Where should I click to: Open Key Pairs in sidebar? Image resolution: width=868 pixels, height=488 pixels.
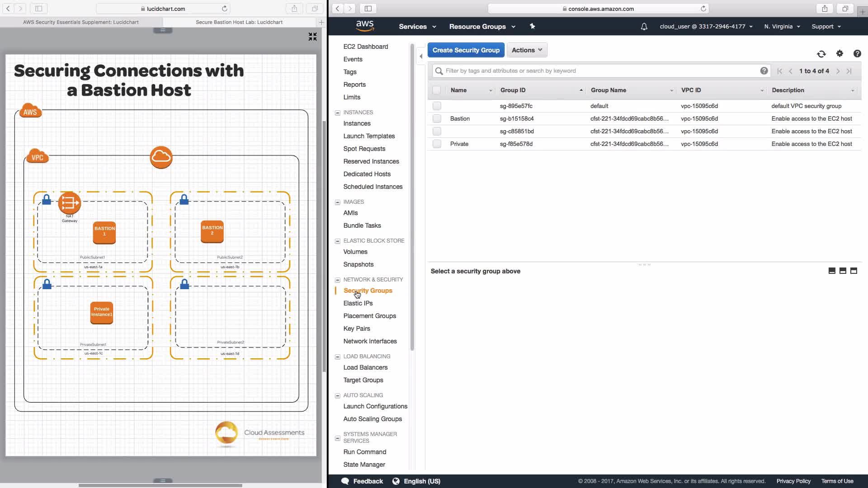tap(356, 328)
